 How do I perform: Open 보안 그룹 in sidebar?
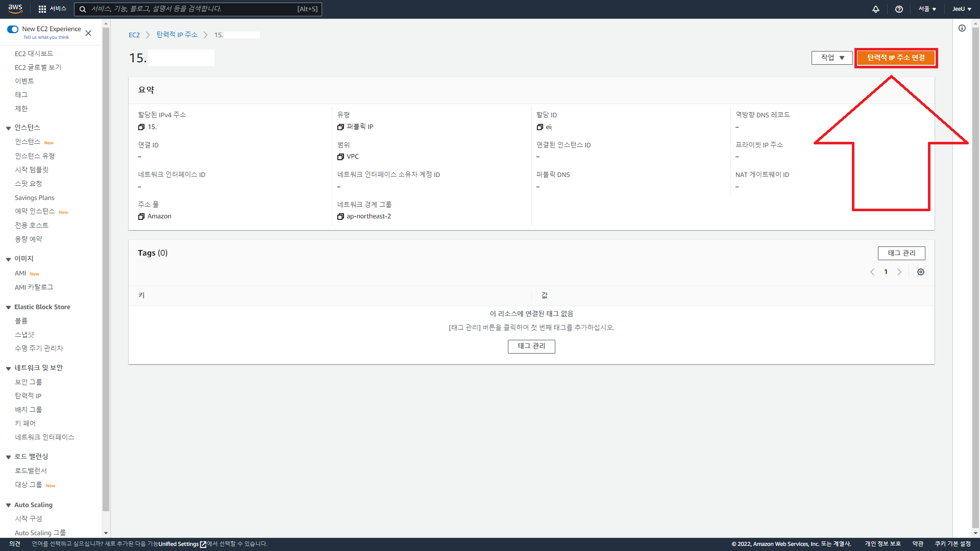(29, 382)
